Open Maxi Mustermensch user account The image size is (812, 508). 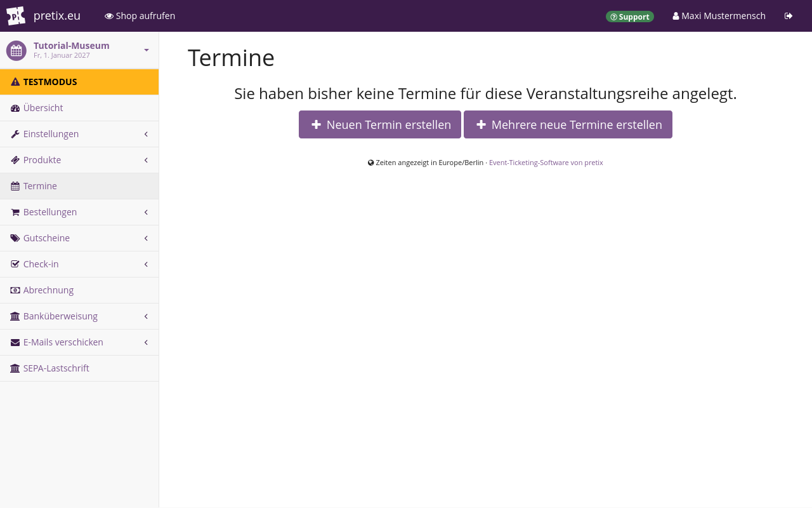pos(719,16)
